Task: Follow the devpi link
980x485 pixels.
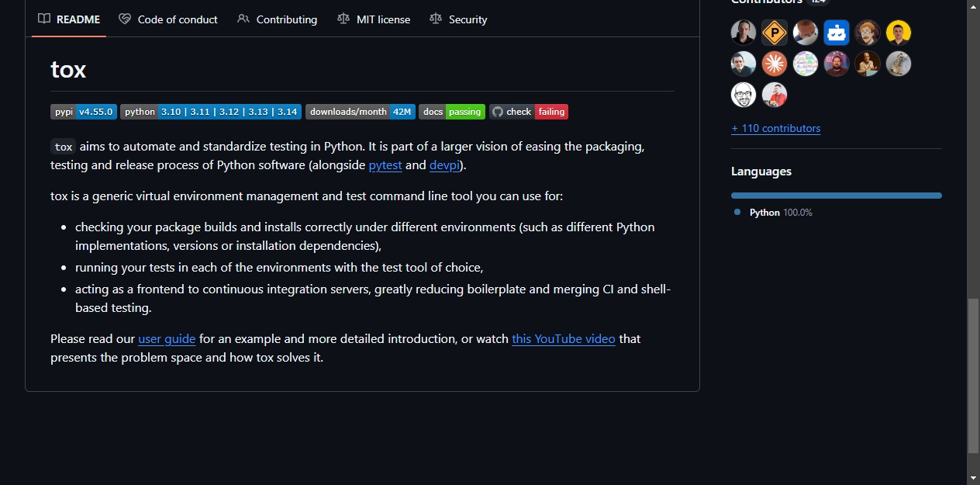Action: tap(444, 165)
